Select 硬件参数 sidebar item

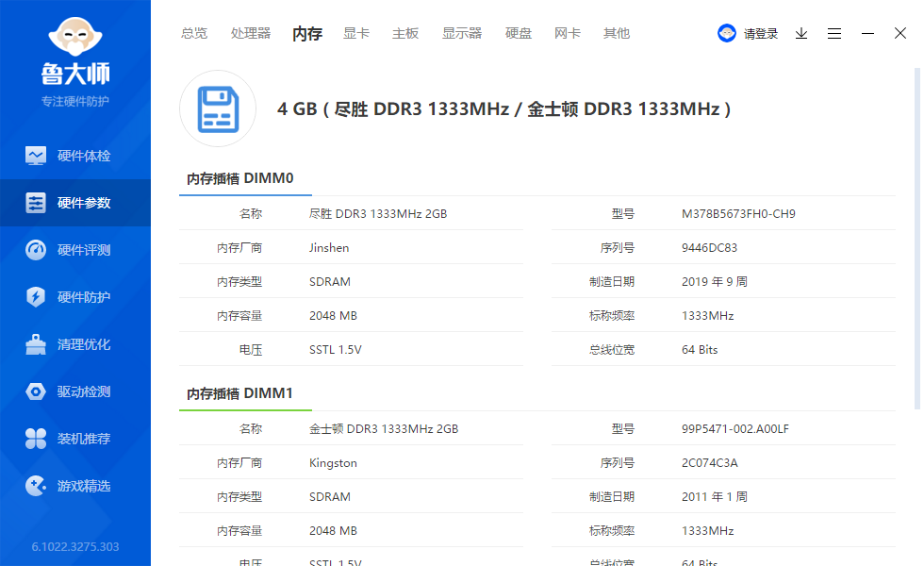pos(75,203)
